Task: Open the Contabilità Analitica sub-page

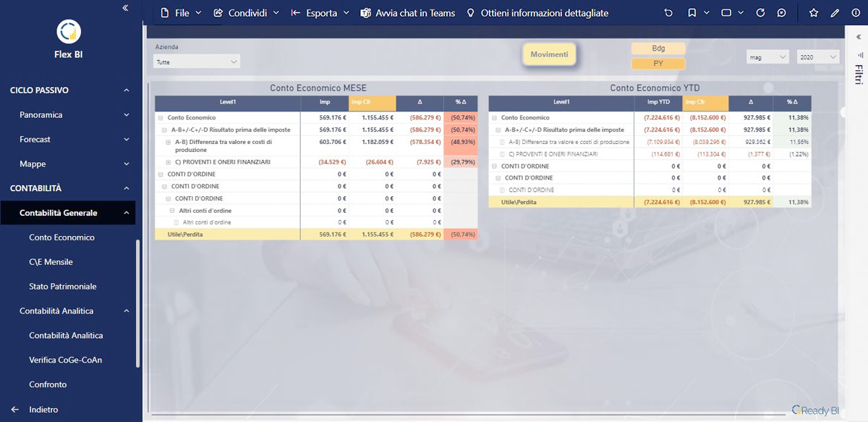Action: point(66,336)
